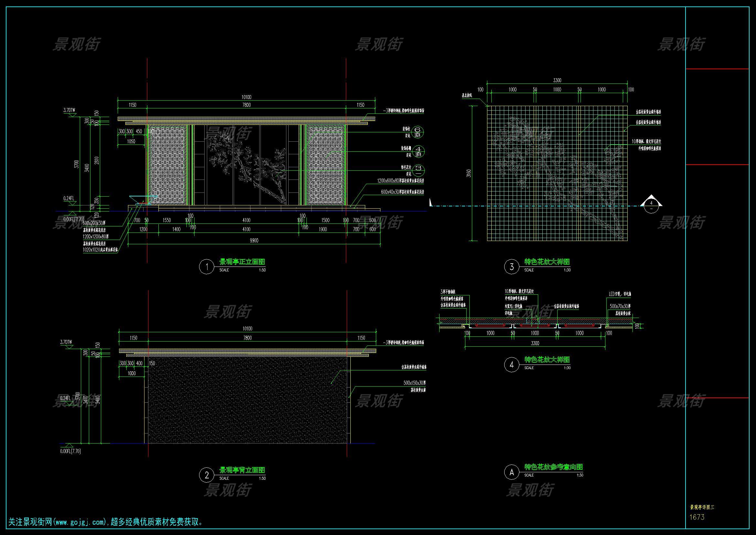Click the 3.70TW elevation marker on the front elevation
This screenshot has height=535, width=756.
pyautogui.click(x=69, y=111)
